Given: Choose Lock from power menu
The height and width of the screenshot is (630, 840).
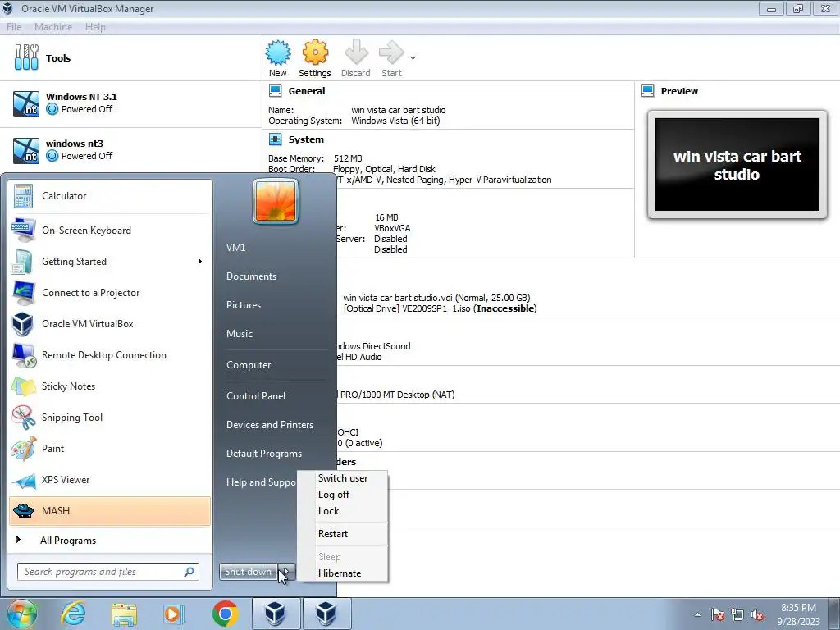Looking at the screenshot, I should click(343, 511).
